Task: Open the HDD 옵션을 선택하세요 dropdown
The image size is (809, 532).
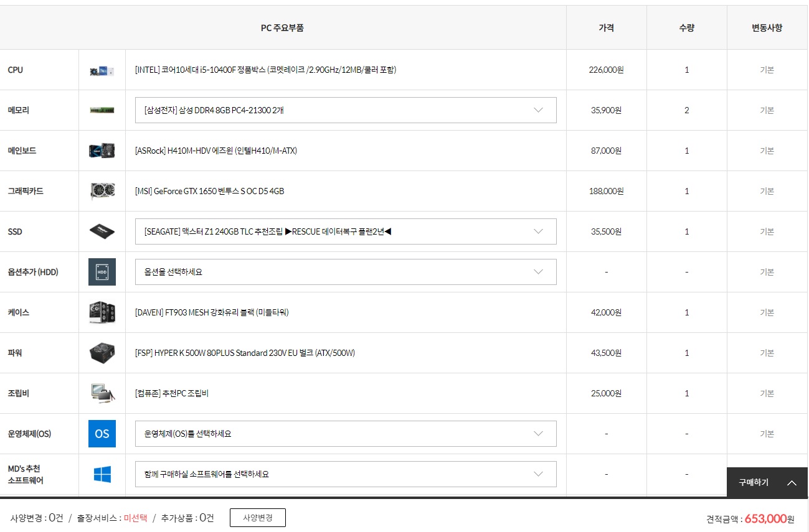Action: (x=346, y=272)
